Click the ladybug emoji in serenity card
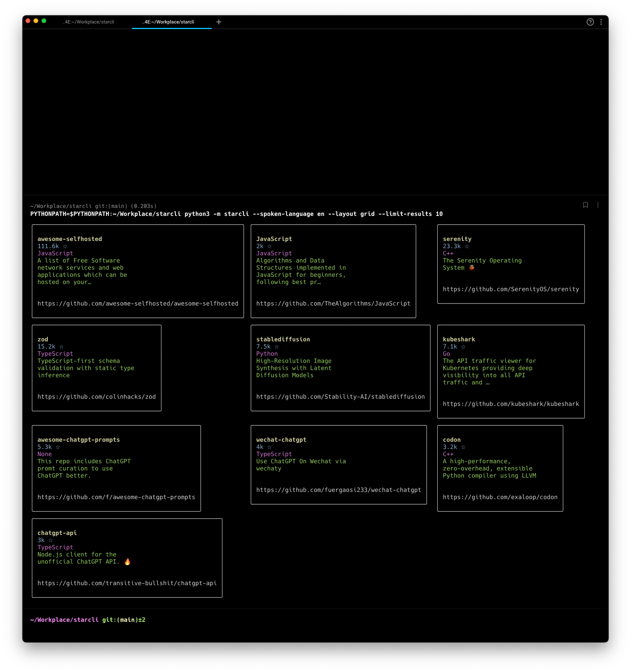Viewport: 631px width, 672px height. pos(472,268)
